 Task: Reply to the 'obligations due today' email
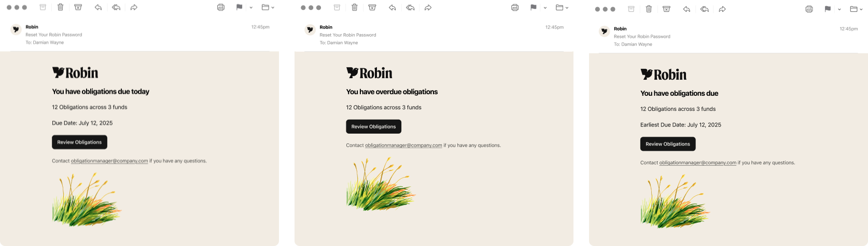(x=98, y=7)
